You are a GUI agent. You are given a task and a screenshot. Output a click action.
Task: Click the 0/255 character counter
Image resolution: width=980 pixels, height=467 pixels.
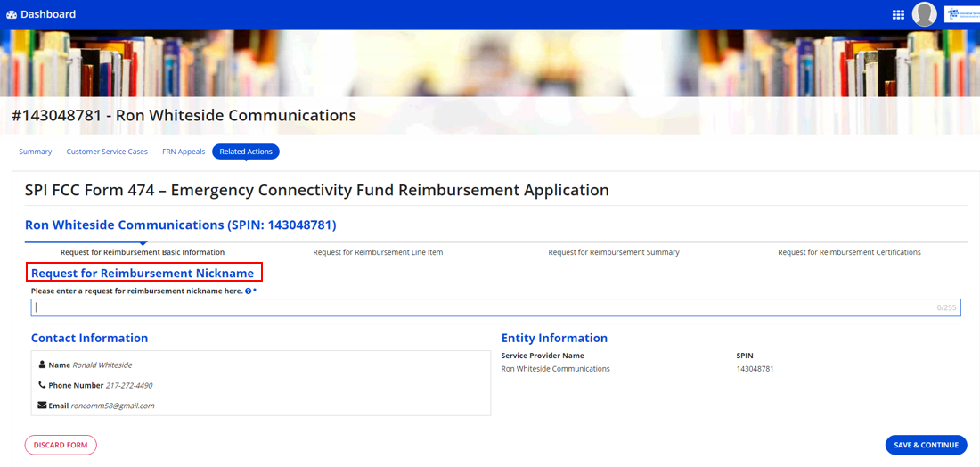tap(946, 307)
